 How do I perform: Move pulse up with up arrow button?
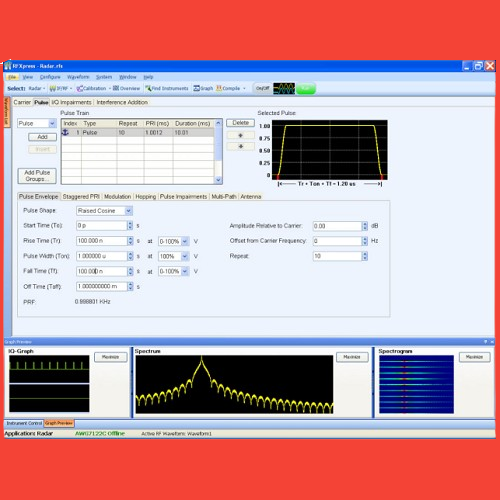240,135
